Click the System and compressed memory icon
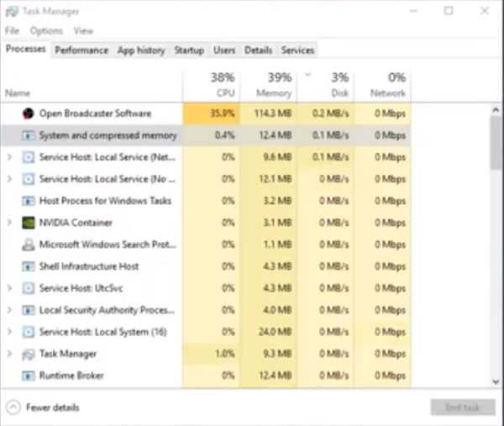Image resolution: width=504 pixels, height=426 pixels. pos(28,135)
